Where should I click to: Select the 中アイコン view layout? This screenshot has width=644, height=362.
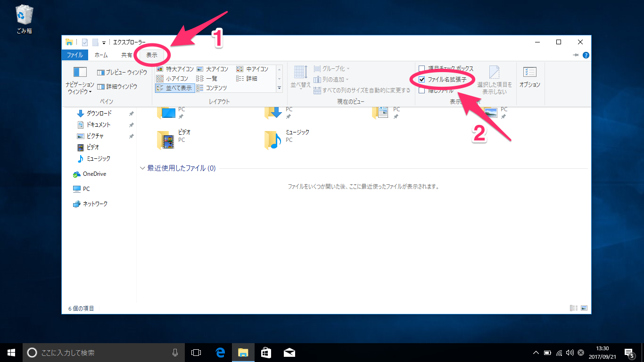coord(257,69)
